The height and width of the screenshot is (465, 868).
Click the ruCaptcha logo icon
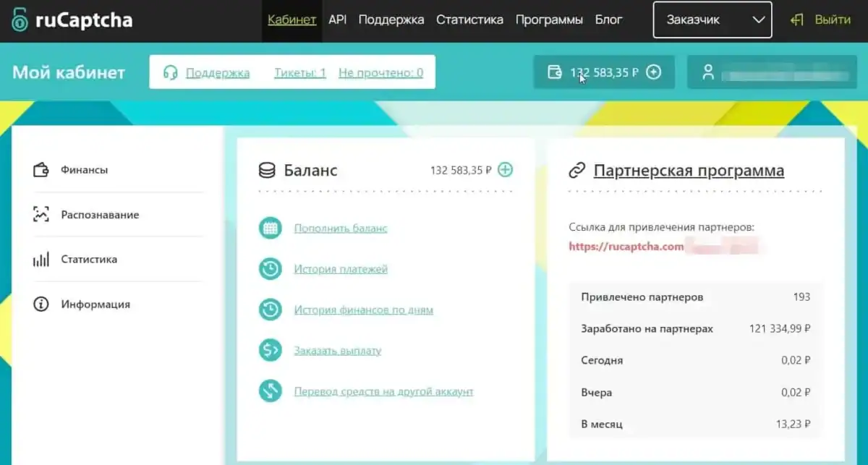coord(21,20)
